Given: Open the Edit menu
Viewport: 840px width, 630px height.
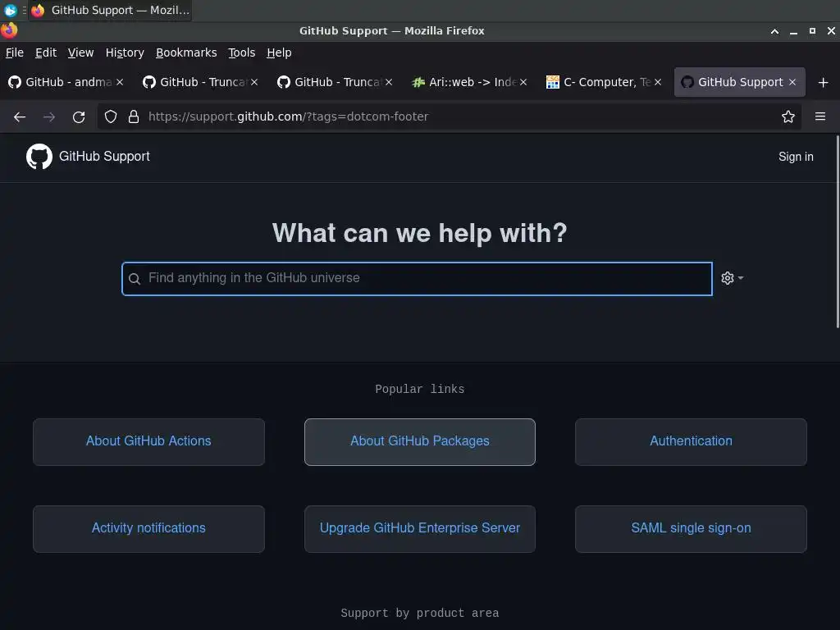Looking at the screenshot, I should (x=46, y=52).
